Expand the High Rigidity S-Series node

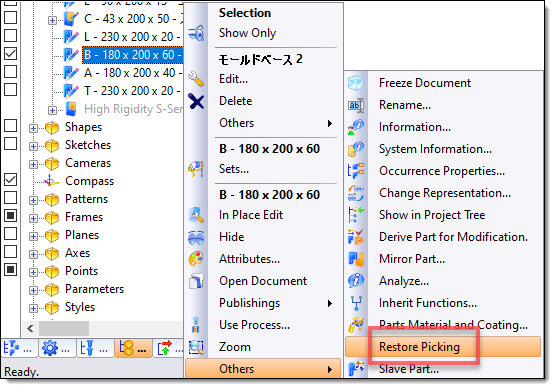coord(52,110)
